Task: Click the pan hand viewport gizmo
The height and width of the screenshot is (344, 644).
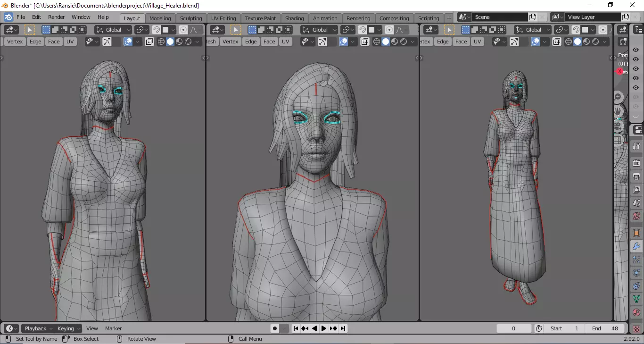Action: [618, 111]
